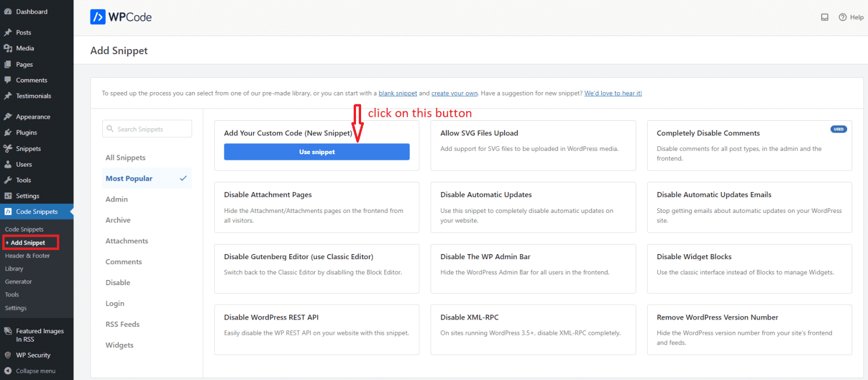
Task: Open the Help question mark icon
Action: click(x=842, y=17)
